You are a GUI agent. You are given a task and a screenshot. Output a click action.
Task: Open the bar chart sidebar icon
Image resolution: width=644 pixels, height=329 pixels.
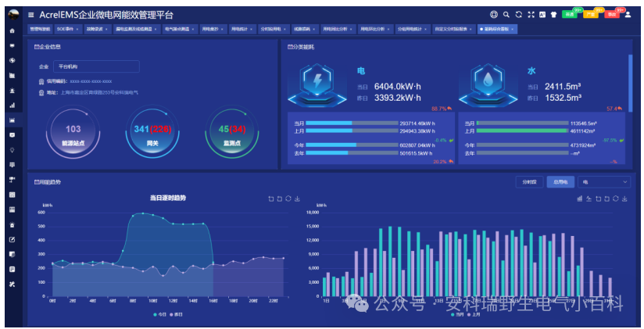tap(12, 105)
